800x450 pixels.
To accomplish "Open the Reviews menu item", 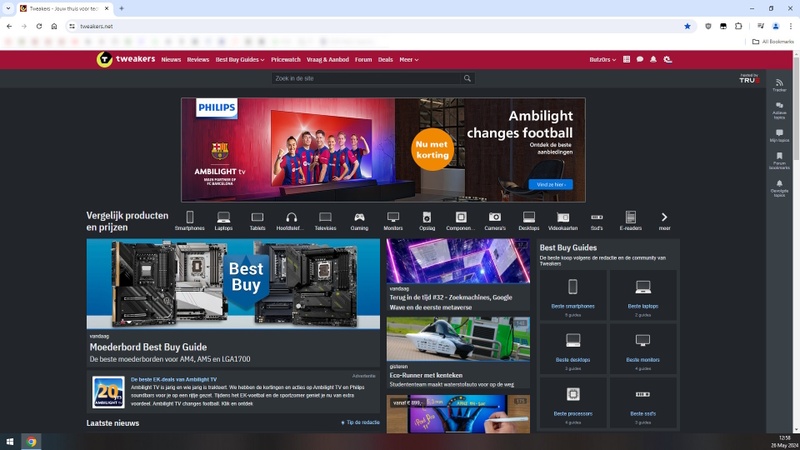I will [x=198, y=60].
